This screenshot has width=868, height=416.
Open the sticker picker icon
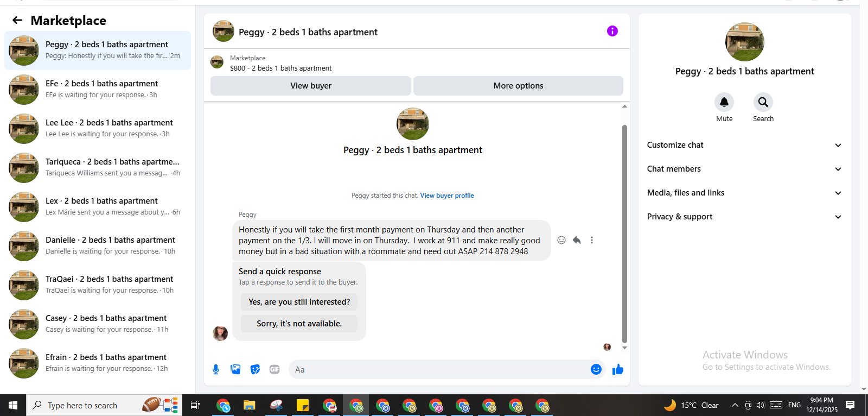[x=255, y=369]
